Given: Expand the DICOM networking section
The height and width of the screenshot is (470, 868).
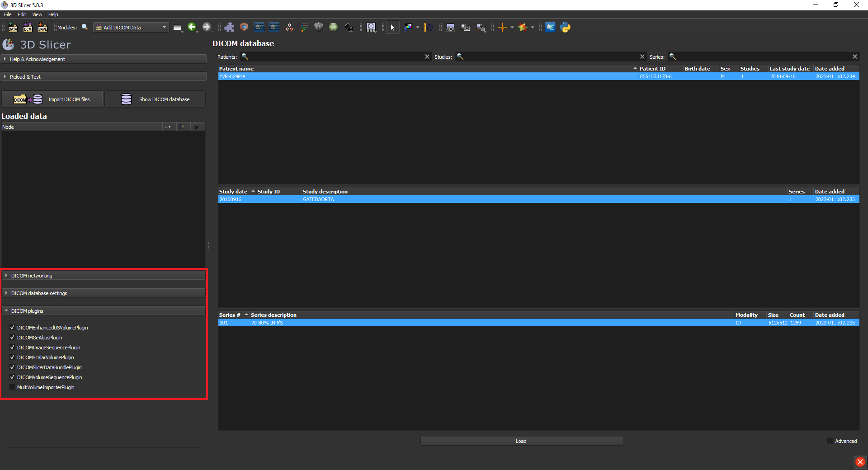Looking at the screenshot, I should pos(104,276).
